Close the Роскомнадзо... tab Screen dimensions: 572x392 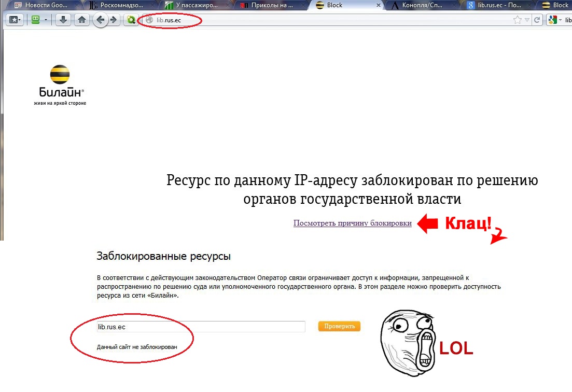[152, 6]
